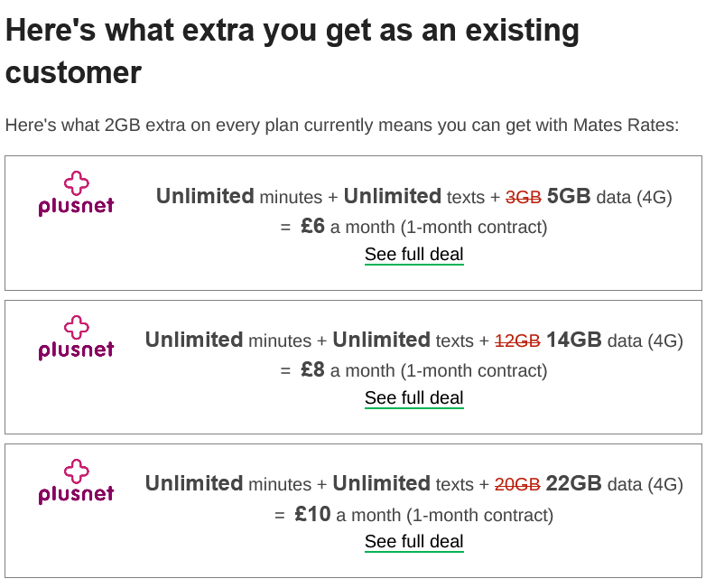Open 'See full deal' for the £8 plan
Screen dimensions: 715x588
point(413,398)
